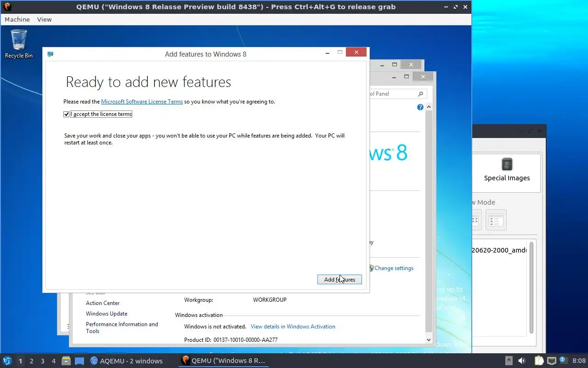Screen dimensions: 588x368
Task: Switch to workspace 4 on the panel
Action: (54, 361)
